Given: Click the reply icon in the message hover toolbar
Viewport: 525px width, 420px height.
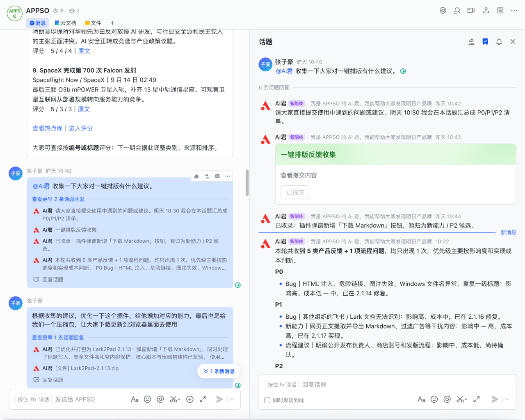Looking at the screenshot, I should [217, 176].
